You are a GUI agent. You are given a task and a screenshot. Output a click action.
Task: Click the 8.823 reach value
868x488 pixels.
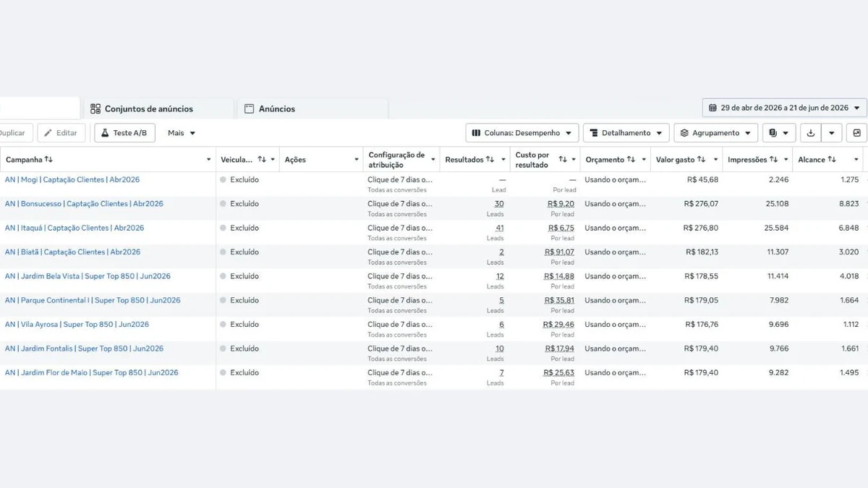click(x=848, y=204)
